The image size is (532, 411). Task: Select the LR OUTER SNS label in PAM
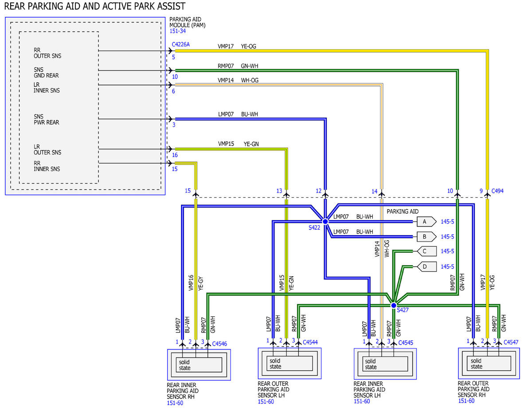coord(47,149)
